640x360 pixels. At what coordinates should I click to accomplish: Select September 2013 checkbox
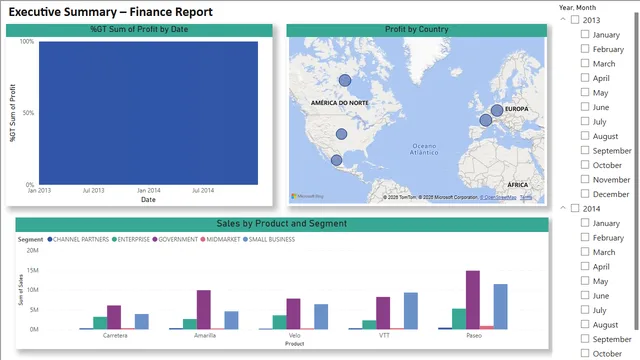(x=585, y=150)
